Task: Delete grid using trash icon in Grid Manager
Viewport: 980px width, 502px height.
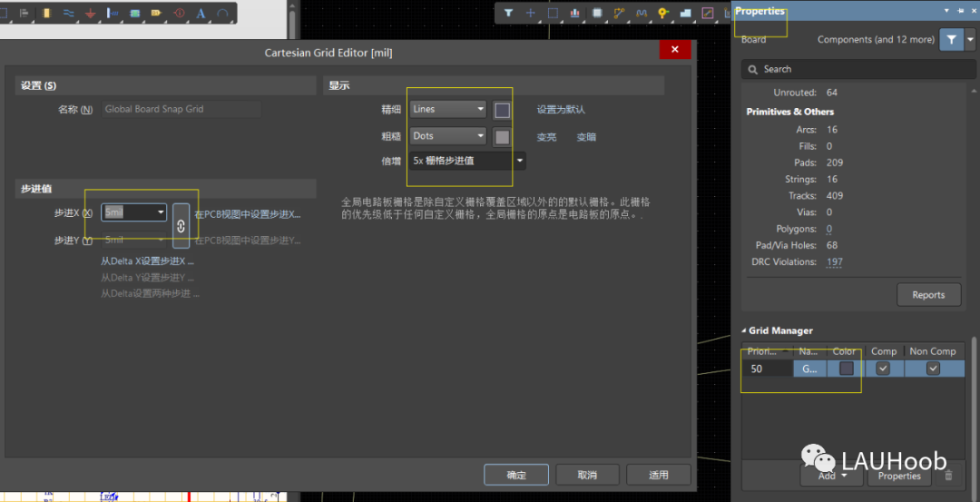Action: 948,476
